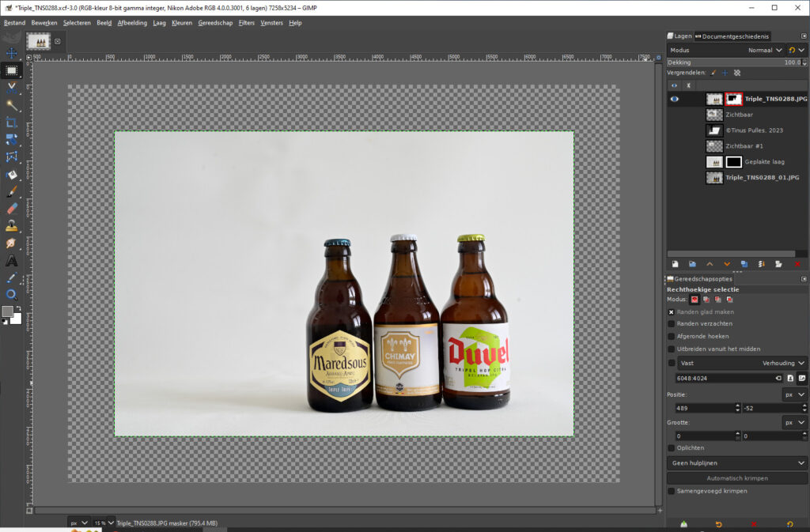
Task: Enable Afgeronde hoeken checkbox
Action: point(671,337)
